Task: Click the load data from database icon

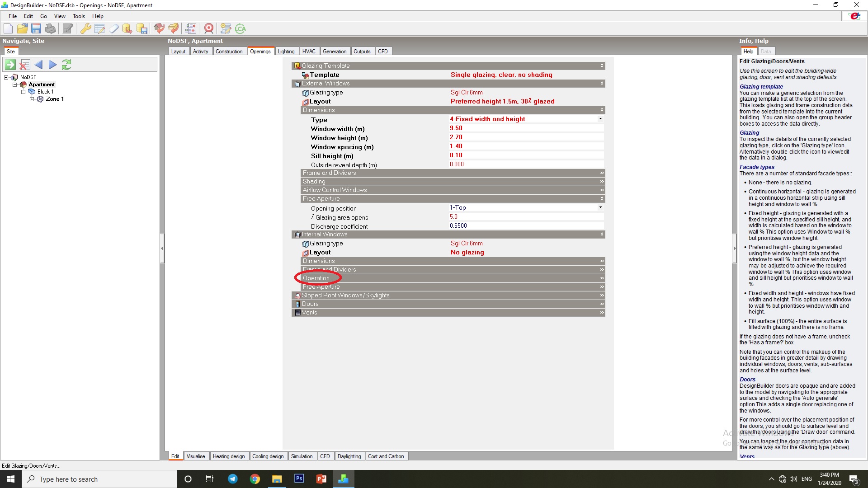Action: pyautogui.click(x=127, y=29)
